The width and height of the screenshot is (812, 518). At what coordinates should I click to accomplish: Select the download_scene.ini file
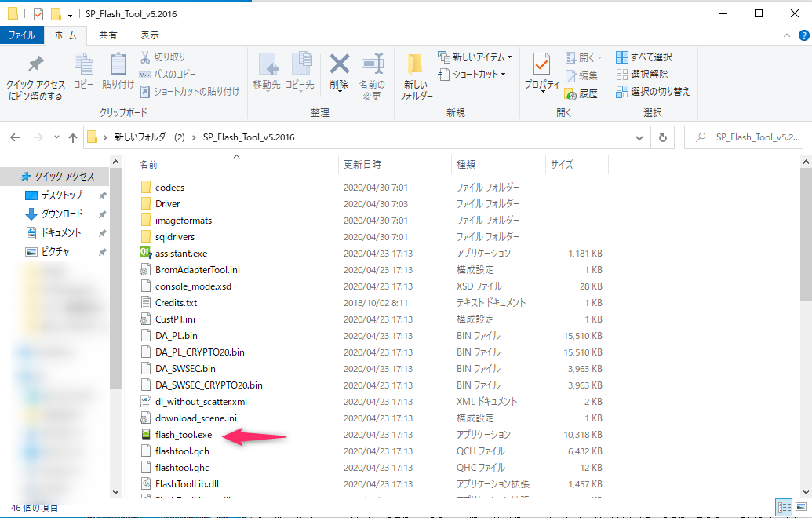pyautogui.click(x=196, y=418)
